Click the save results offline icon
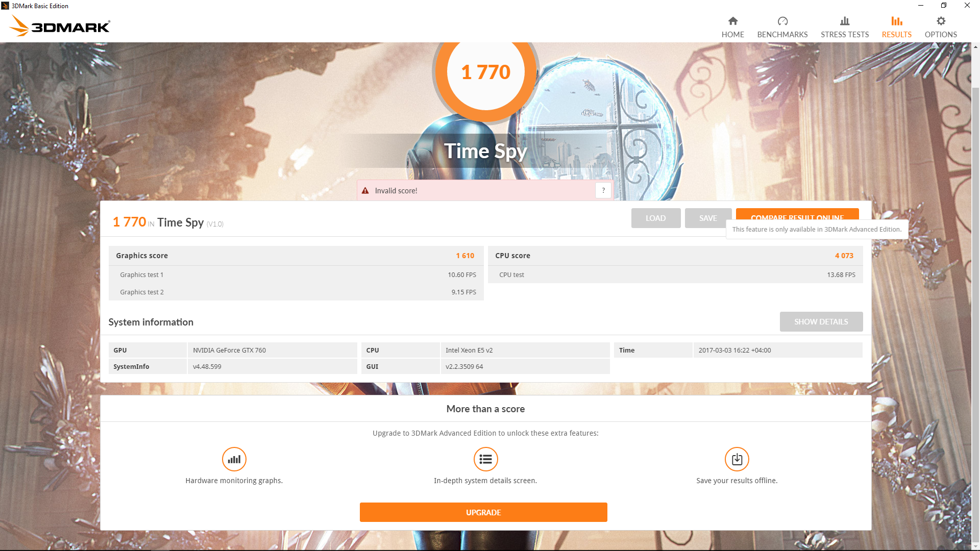The height and width of the screenshot is (551, 980). (737, 459)
